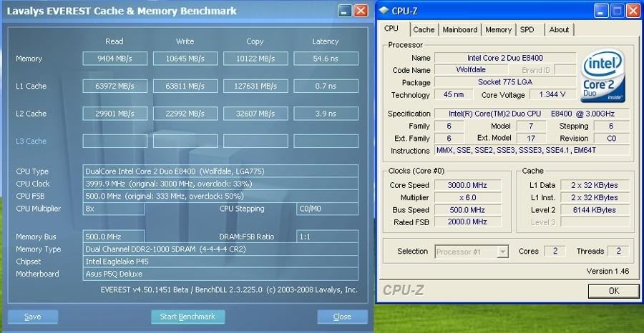Click the L1 Inst. 2 x 32 KBytes value
The image size is (644, 333).
(x=595, y=197)
